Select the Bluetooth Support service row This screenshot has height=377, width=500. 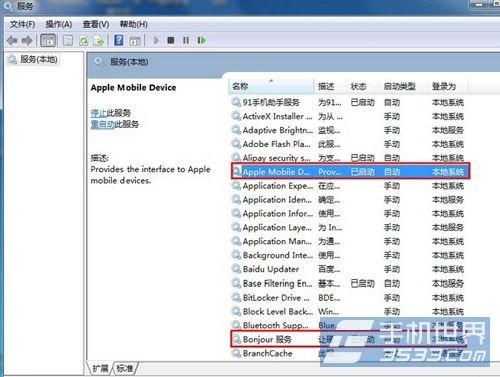coord(348,325)
